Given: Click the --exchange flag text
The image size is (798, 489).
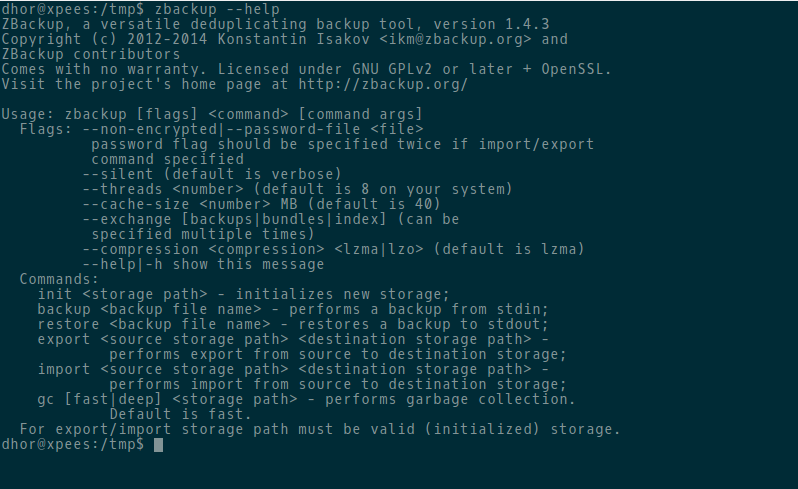Looking at the screenshot, I should pyautogui.click(x=127, y=219).
